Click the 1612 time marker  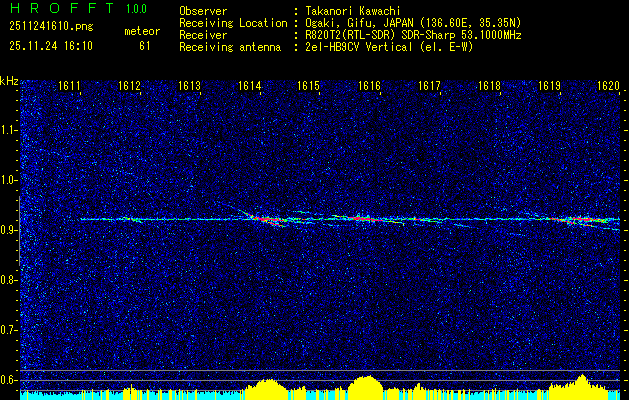click(x=129, y=86)
